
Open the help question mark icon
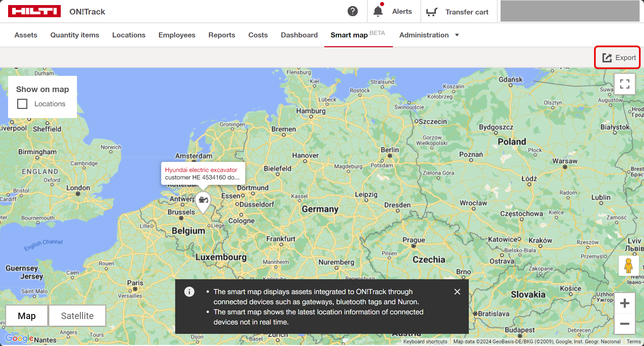click(x=352, y=11)
